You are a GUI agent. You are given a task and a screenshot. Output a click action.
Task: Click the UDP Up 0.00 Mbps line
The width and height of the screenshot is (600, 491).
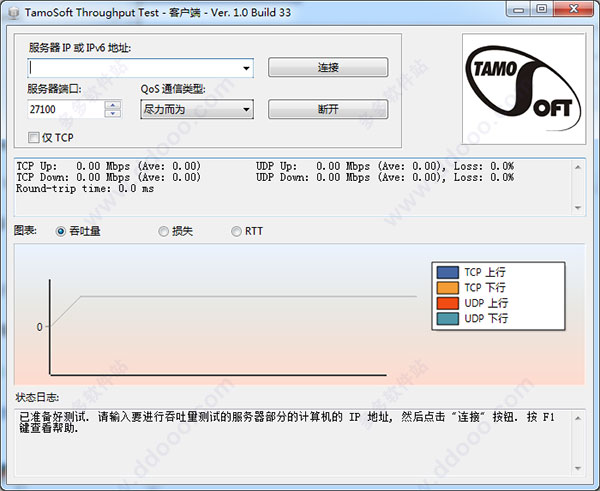pos(385,166)
